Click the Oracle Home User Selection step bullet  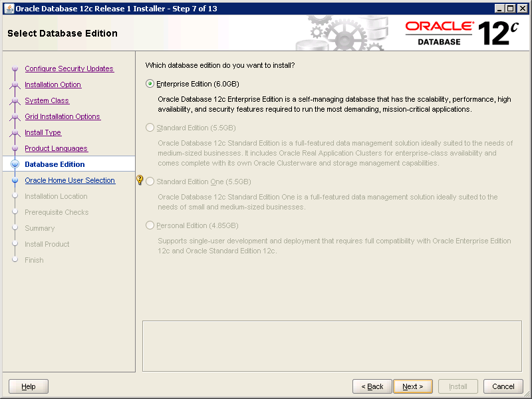(x=15, y=180)
